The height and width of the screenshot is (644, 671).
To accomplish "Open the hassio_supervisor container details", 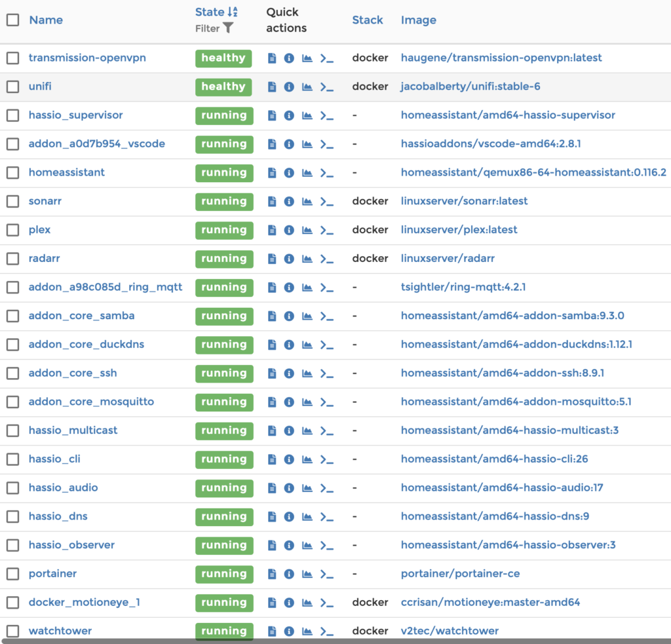I will pos(76,115).
